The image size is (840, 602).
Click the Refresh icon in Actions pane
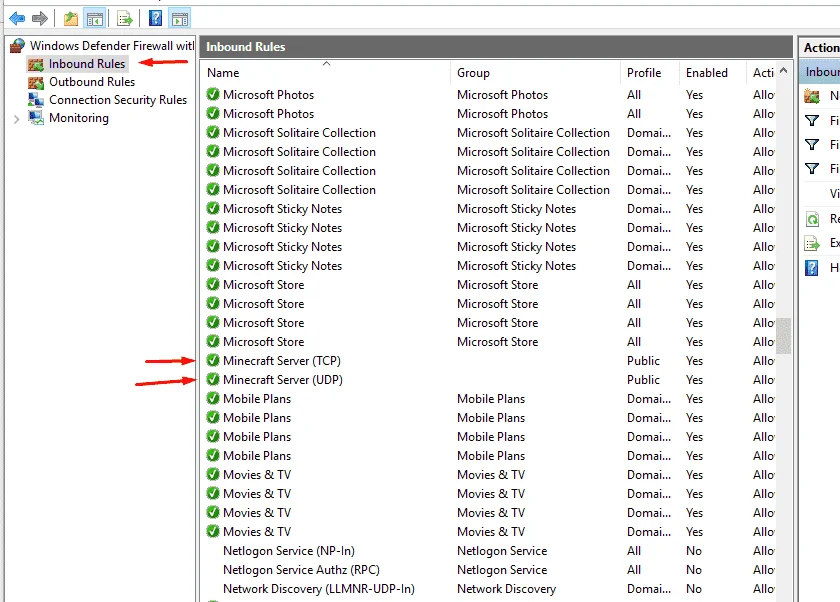click(812, 219)
